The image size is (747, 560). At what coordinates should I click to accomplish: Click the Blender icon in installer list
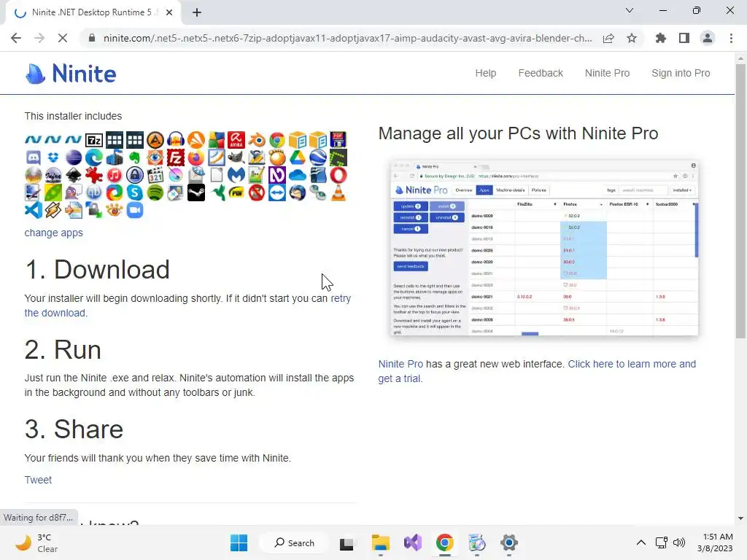pyautogui.click(x=257, y=140)
